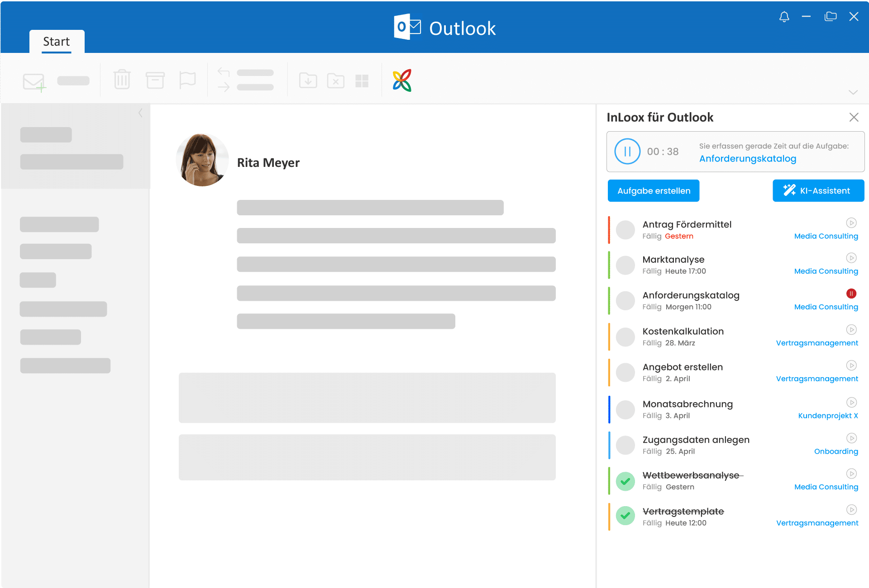The width and height of the screenshot is (869, 588).
Task: Mark Marktanalyse as done
Action: click(625, 265)
